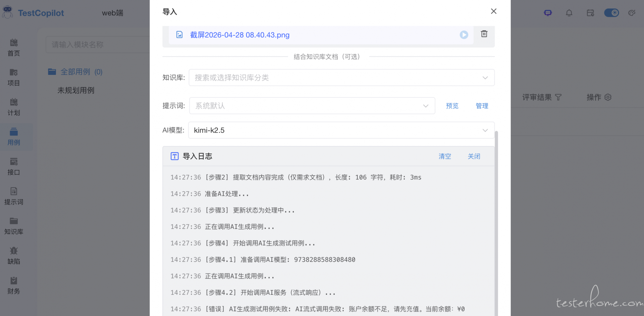Click the 预览 prompt preview link
The image size is (644, 316).
coord(452,106)
